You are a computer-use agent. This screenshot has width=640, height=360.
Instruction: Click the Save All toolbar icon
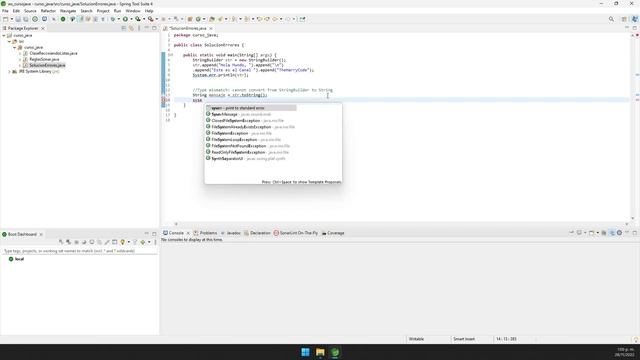click(x=25, y=19)
